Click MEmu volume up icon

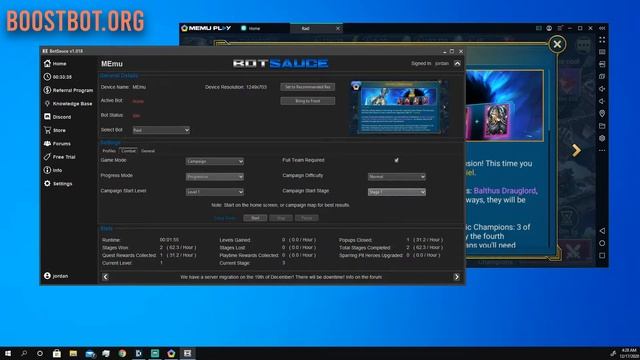pyautogui.click(x=602, y=89)
